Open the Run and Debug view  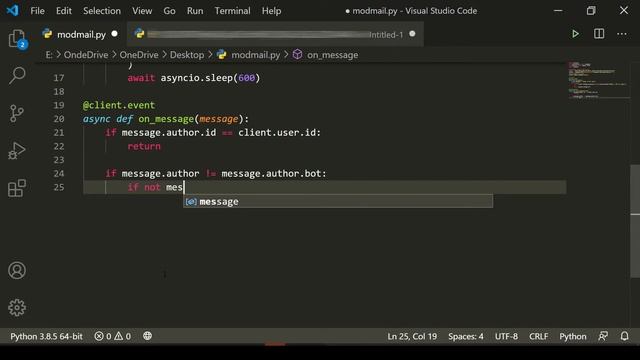coord(17,151)
